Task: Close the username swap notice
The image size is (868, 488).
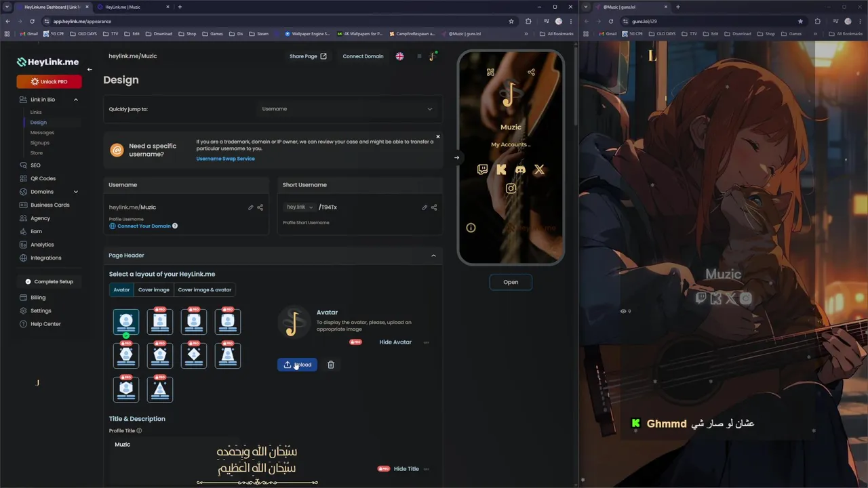Action: pyautogui.click(x=438, y=137)
